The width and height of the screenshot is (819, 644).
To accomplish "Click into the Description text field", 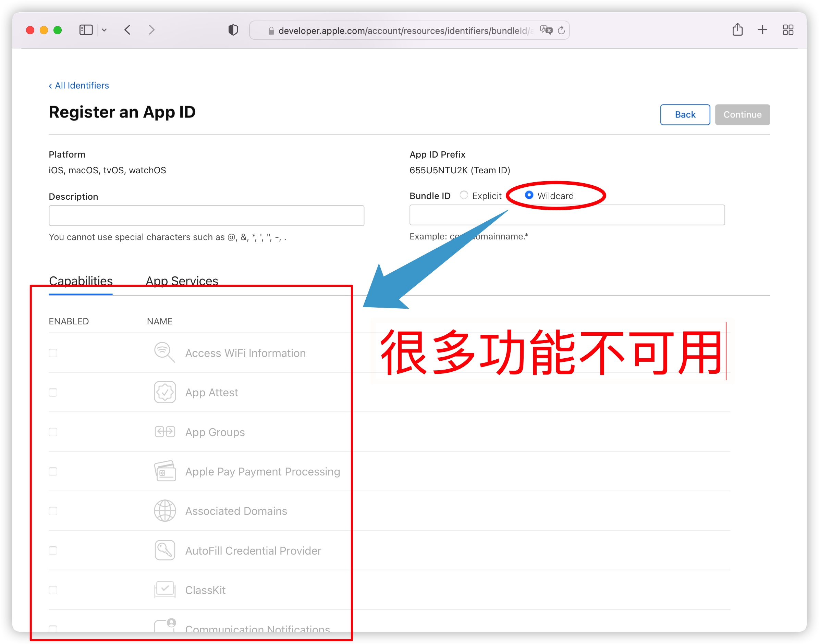I will 206,216.
